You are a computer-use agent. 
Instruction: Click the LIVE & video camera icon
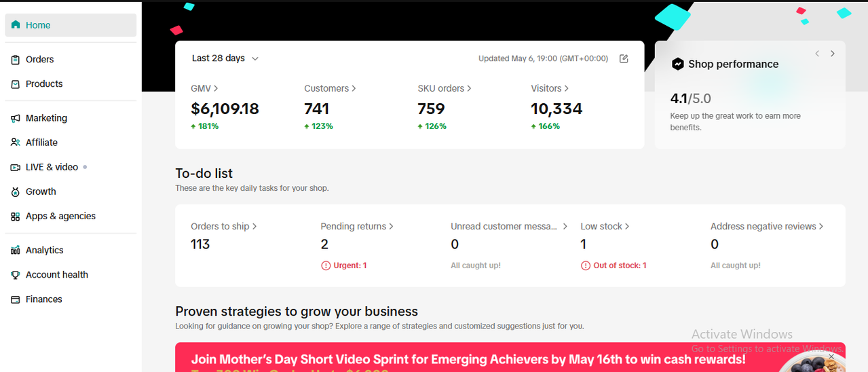coord(15,167)
